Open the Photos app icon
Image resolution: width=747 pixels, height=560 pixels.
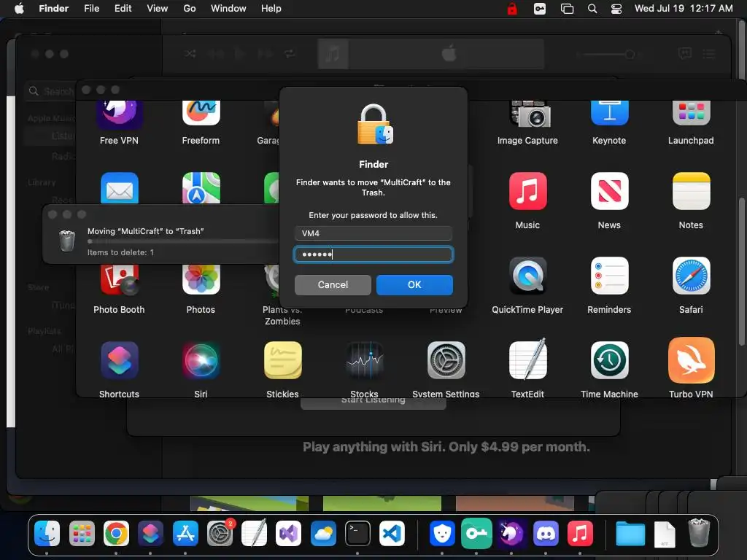pyautogui.click(x=201, y=280)
